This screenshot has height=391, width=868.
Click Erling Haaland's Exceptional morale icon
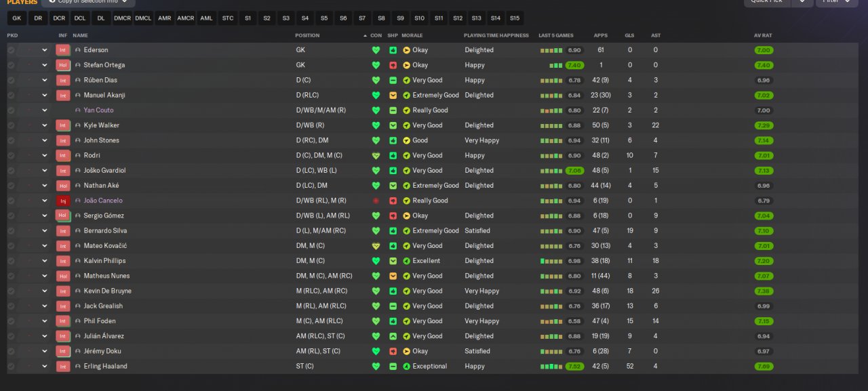pos(407,367)
